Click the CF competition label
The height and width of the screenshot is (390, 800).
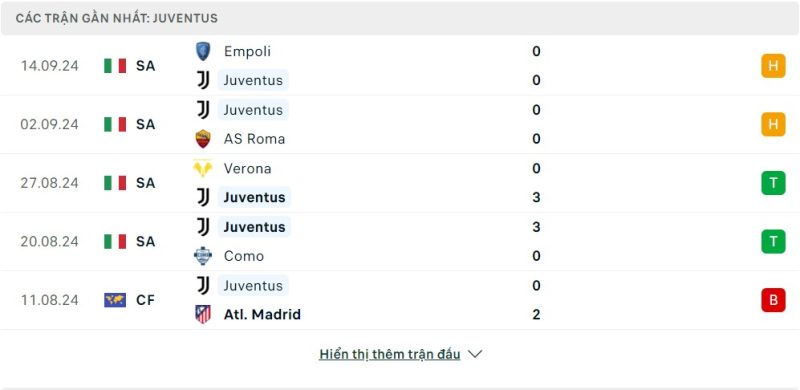pyautogui.click(x=145, y=300)
